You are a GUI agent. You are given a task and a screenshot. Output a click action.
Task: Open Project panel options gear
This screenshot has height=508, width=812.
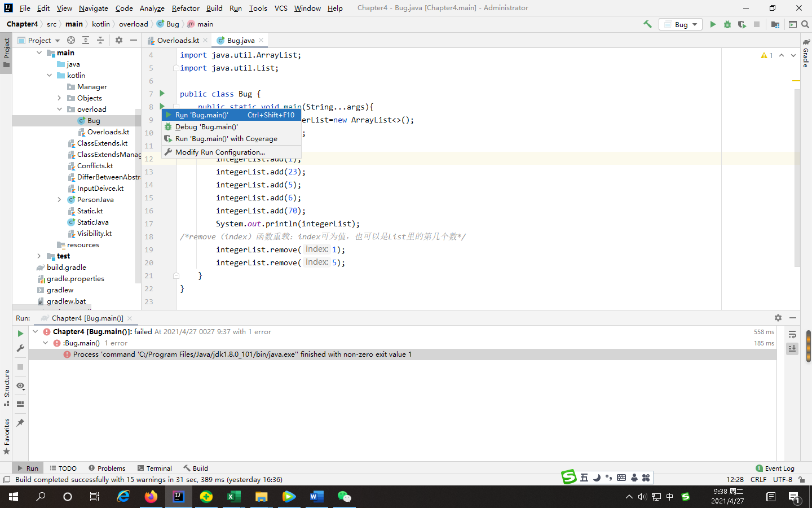click(x=119, y=40)
